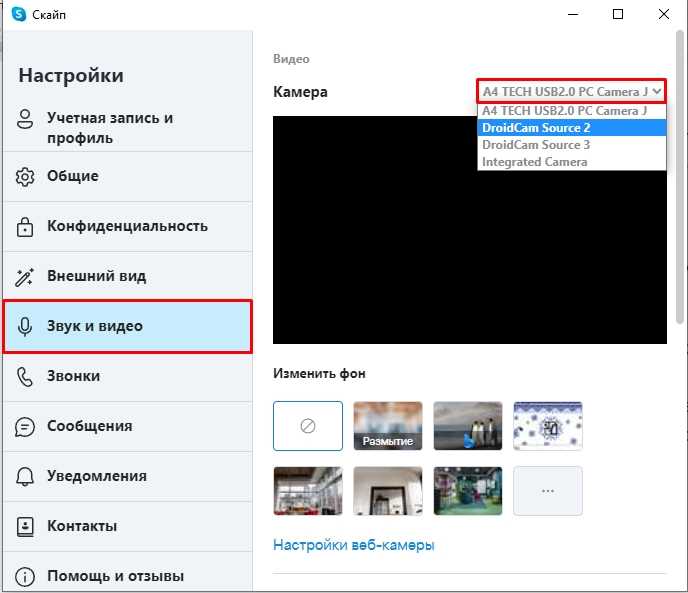Click the microphone icon for Звук и видео
This screenshot has width=688, height=593.
(25, 327)
